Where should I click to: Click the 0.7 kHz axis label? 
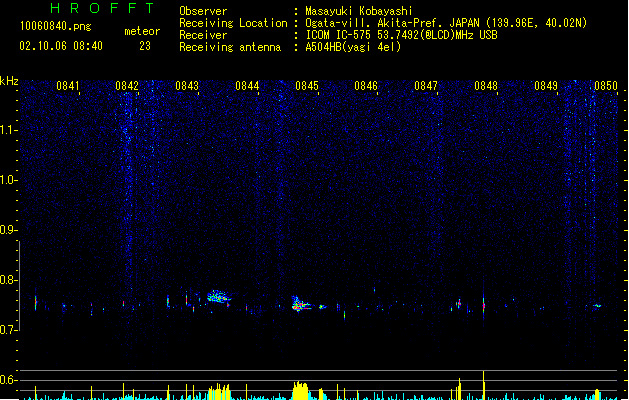pyautogui.click(x=8, y=329)
